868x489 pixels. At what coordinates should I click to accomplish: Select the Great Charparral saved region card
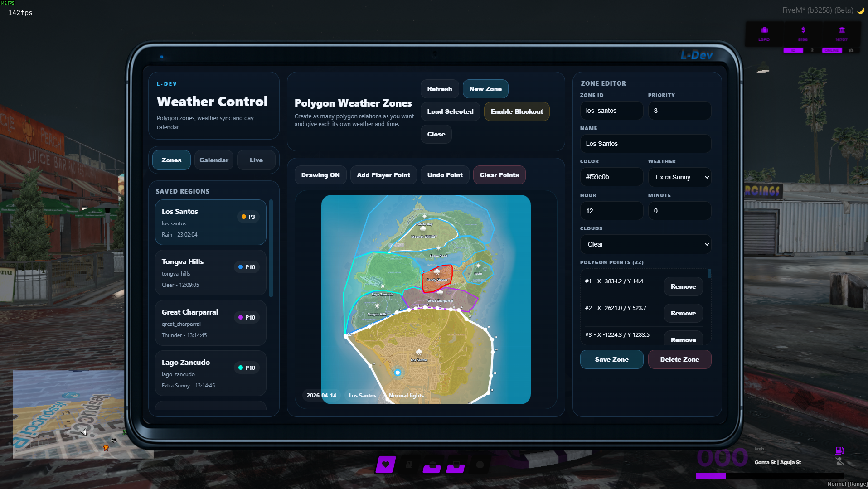211,323
